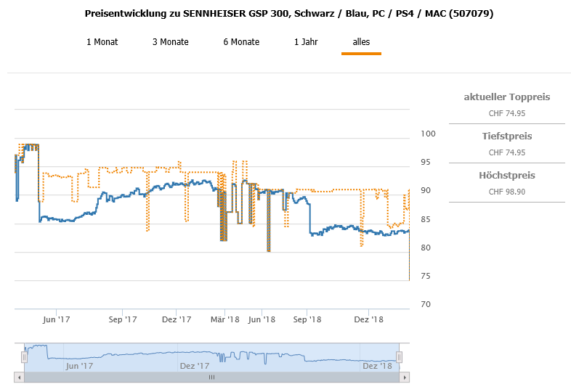Select the 1 Monat time range tab
Viewport: 571px width, 392px height.
click(102, 42)
